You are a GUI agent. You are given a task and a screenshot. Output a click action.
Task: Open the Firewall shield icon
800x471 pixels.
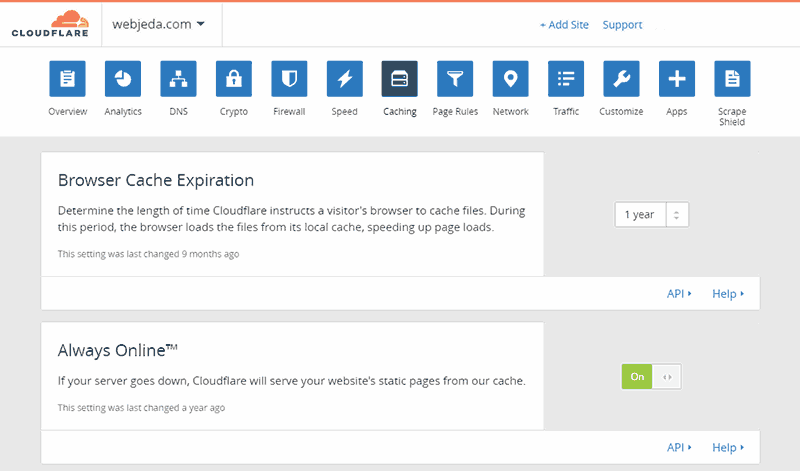tap(289, 79)
